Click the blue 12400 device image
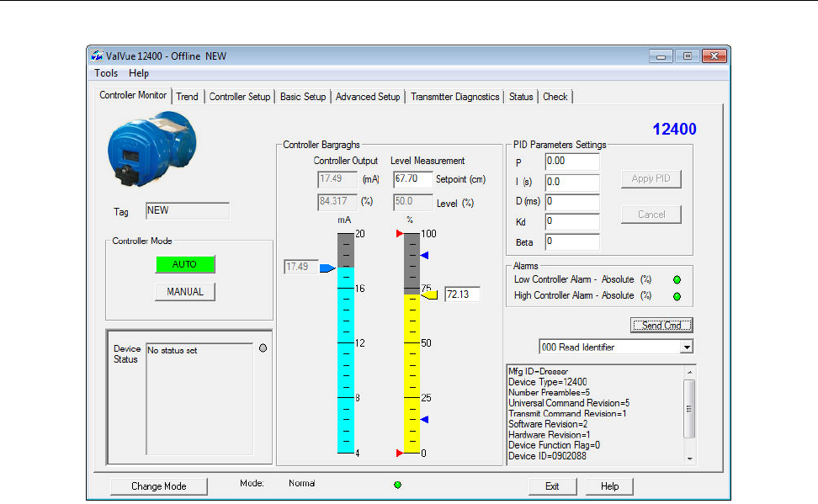 (152, 149)
